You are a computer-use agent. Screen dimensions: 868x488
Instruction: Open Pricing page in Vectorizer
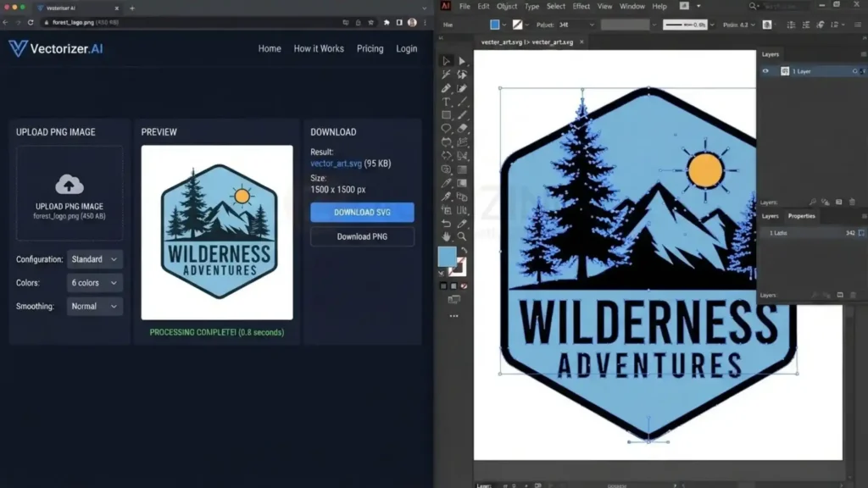click(370, 48)
